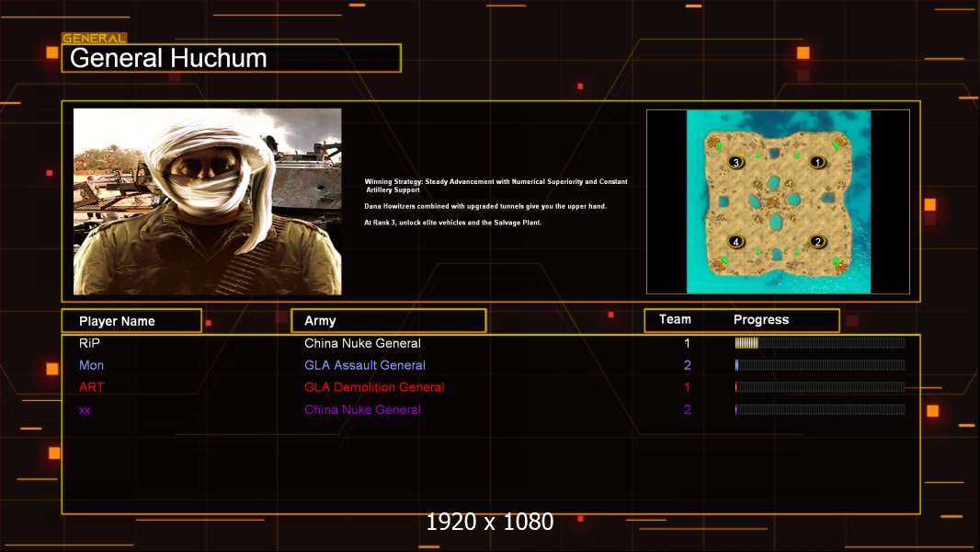Click ART's loading progress bar
This screenshot has height=552, width=980.
[x=820, y=387]
